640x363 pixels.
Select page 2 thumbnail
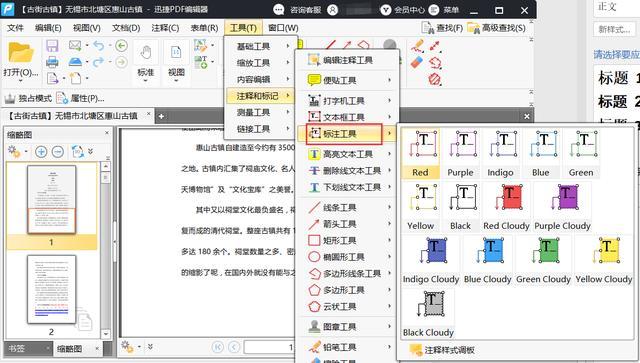click(51, 290)
